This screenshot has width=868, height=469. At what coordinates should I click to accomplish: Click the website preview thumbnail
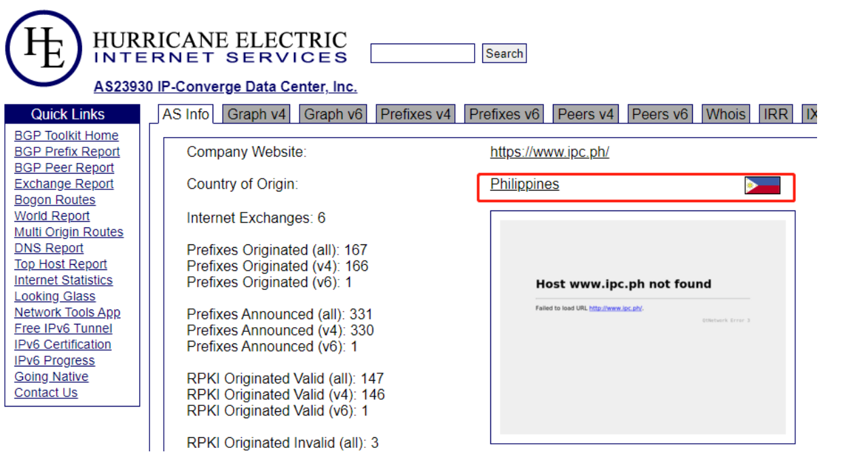point(643,327)
